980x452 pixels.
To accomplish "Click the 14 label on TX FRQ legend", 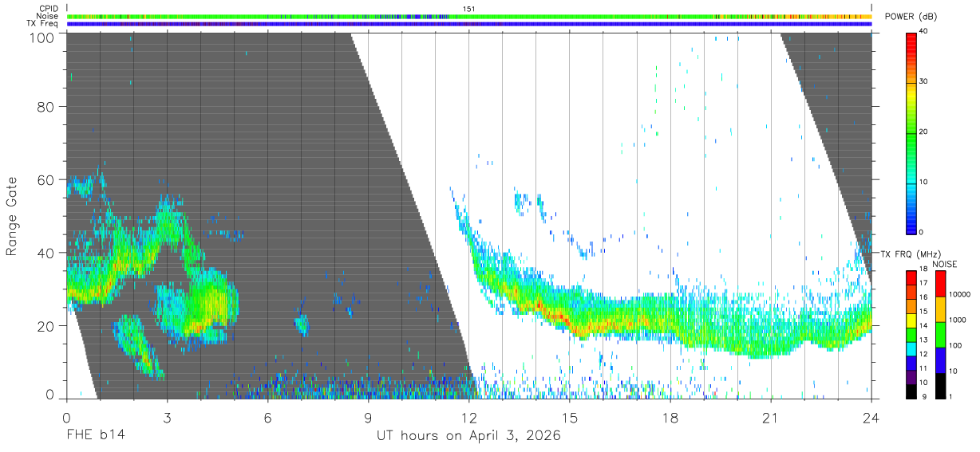I will (922, 325).
